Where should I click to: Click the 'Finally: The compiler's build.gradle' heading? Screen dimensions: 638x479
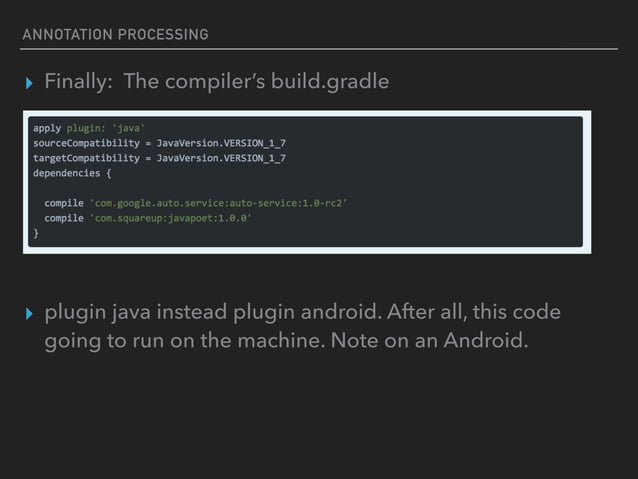pos(216,81)
